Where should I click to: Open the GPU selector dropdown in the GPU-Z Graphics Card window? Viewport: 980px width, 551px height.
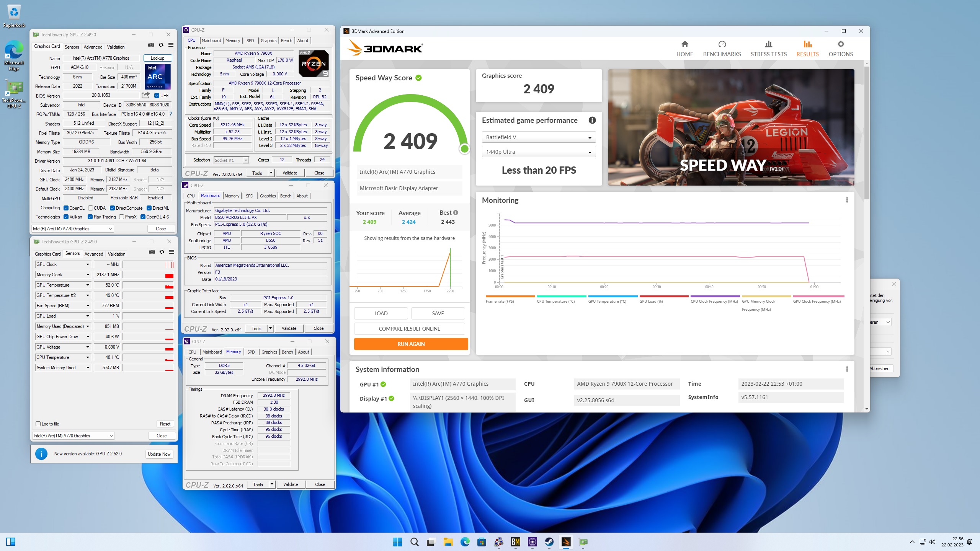point(72,229)
